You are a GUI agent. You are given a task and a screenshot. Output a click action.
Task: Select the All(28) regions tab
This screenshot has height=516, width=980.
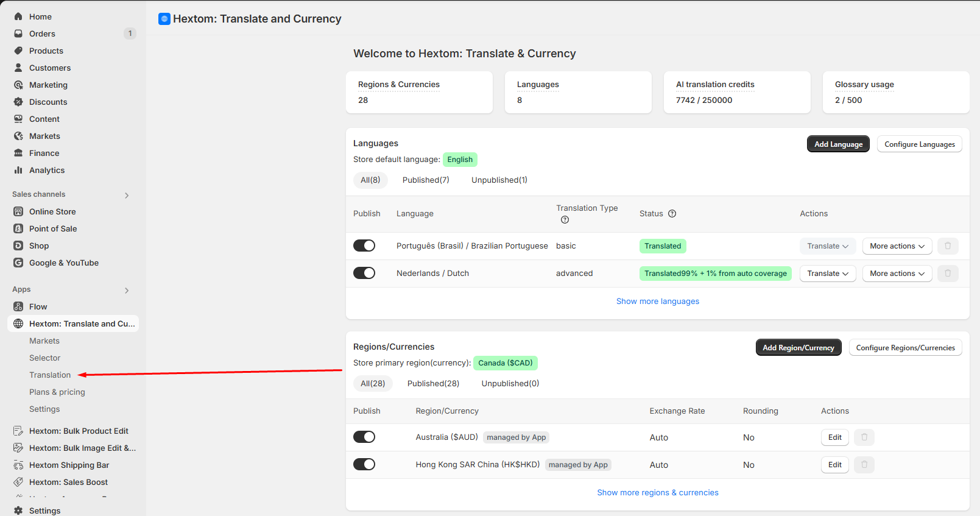pyautogui.click(x=373, y=384)
